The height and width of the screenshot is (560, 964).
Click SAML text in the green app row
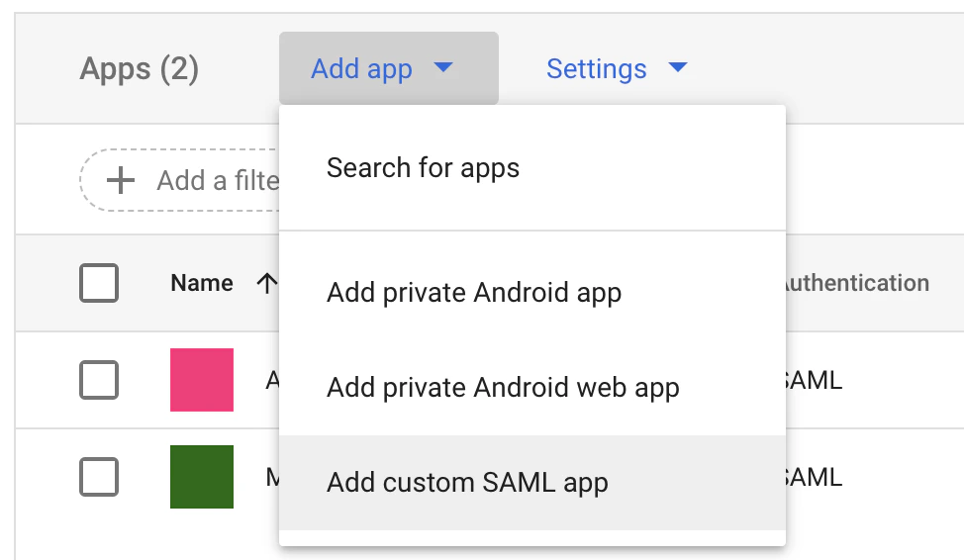click(x=814, y=477)
